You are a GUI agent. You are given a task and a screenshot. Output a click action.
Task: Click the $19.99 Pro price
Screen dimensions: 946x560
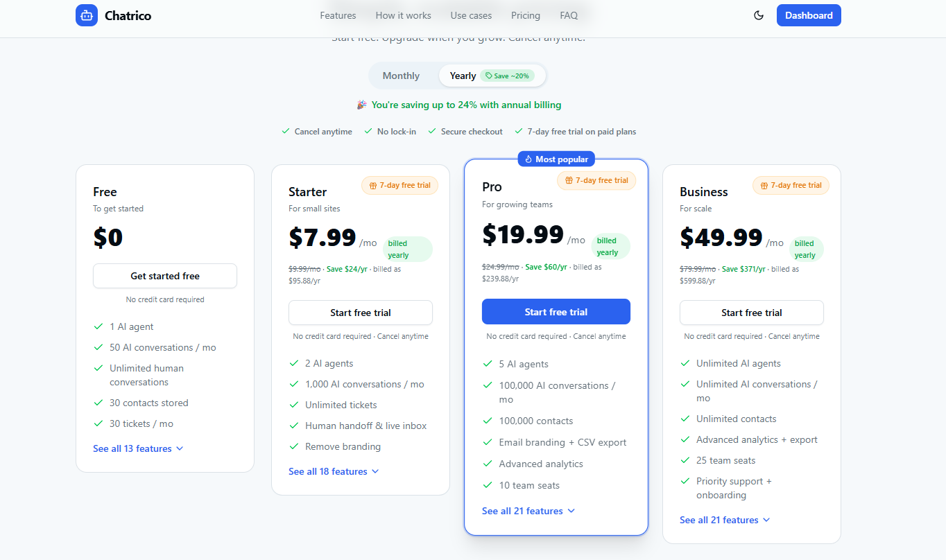pyautogui.click(x=523, y=235)
